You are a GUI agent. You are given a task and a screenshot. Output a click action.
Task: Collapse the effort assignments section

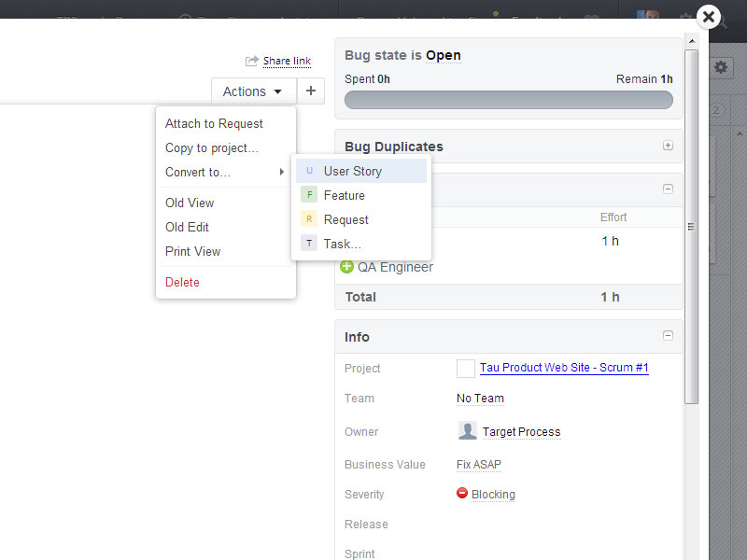click(x=668, y=188)
